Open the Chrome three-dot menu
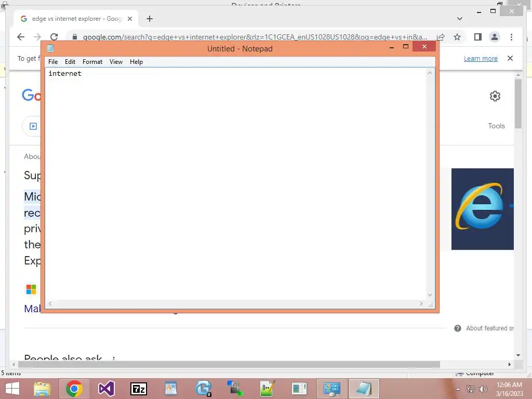 [511, 37]
